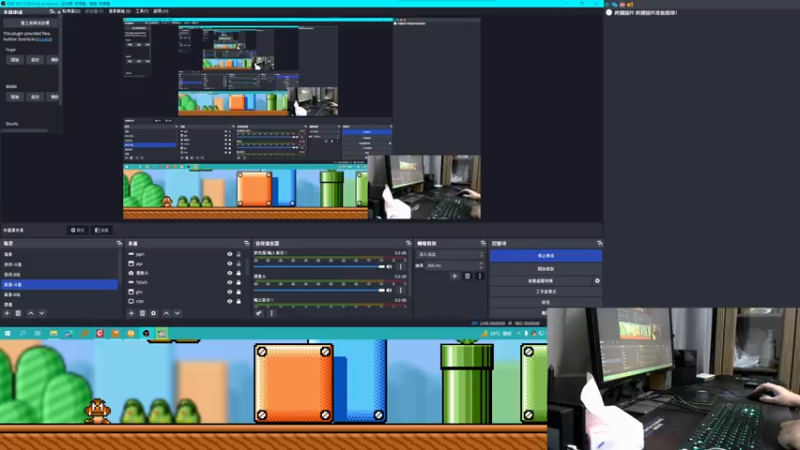Move selected scene up with arrow
Screen dimensions: 800x450
(x=31, y=313)
